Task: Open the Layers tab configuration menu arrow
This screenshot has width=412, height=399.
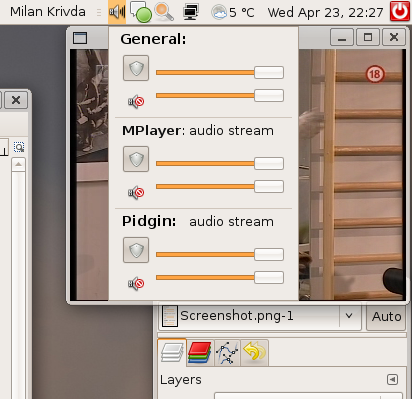Action: click(392, 379)
